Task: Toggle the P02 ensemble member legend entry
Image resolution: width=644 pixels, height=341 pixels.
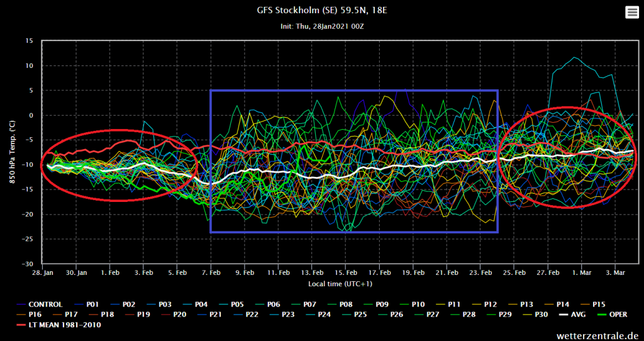Action: pos(123,305)
